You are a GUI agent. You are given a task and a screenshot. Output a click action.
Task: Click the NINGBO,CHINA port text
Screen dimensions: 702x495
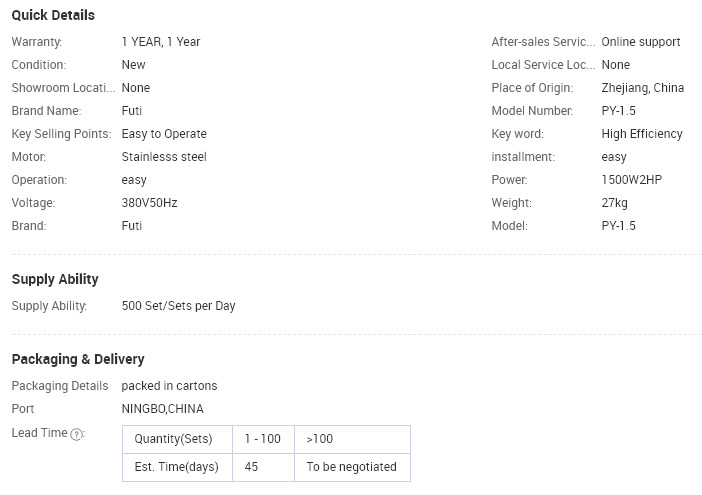(163, 409)
